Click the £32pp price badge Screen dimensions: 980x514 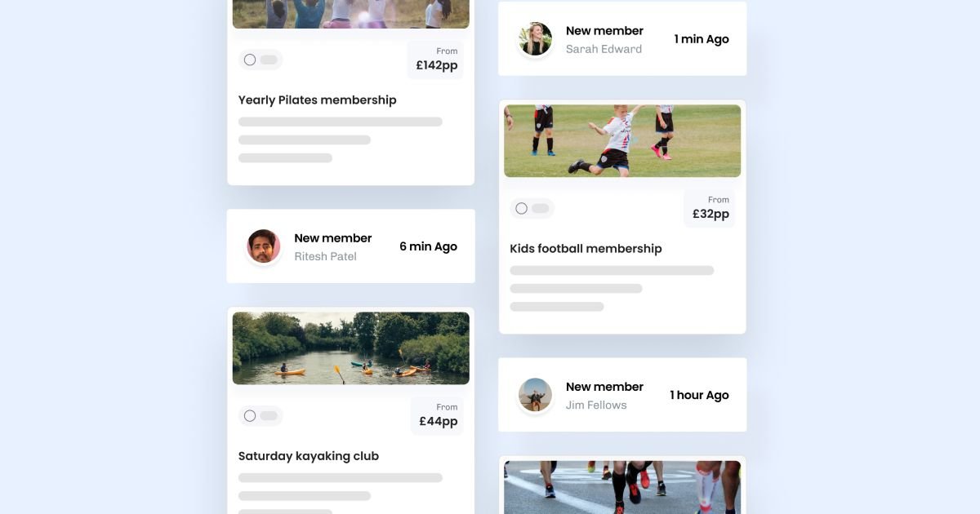coord(710,208)
